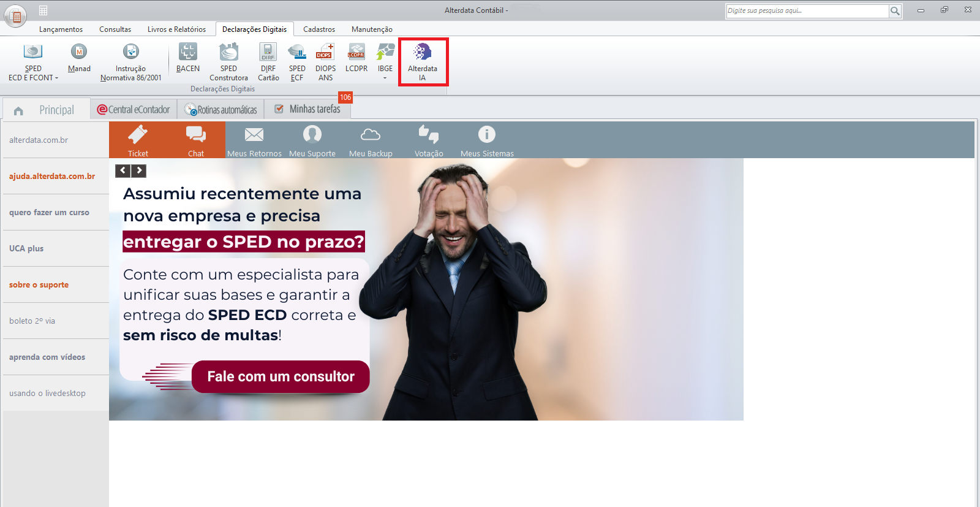Open the Lançamentos ribbon tab
Viewport: 980px width, 507px height.
coord(61,29)
